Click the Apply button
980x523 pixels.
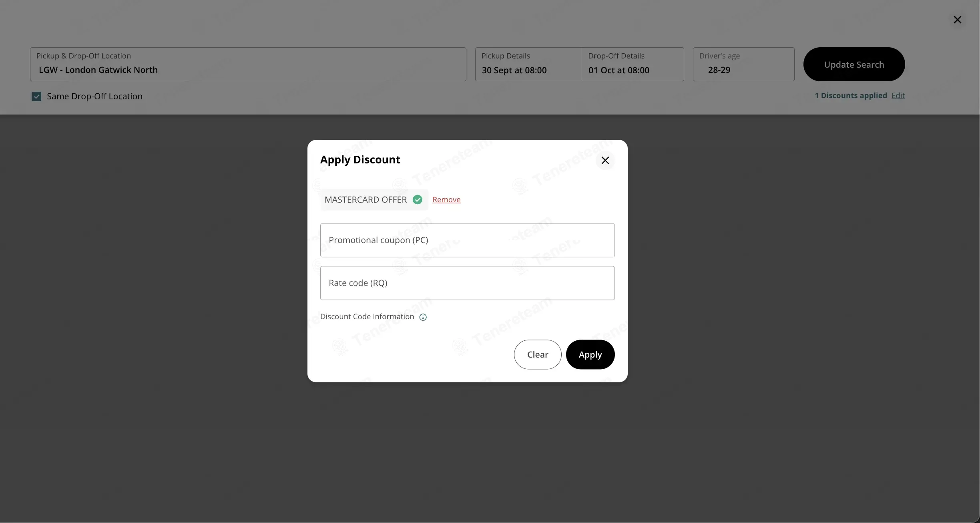590,354
